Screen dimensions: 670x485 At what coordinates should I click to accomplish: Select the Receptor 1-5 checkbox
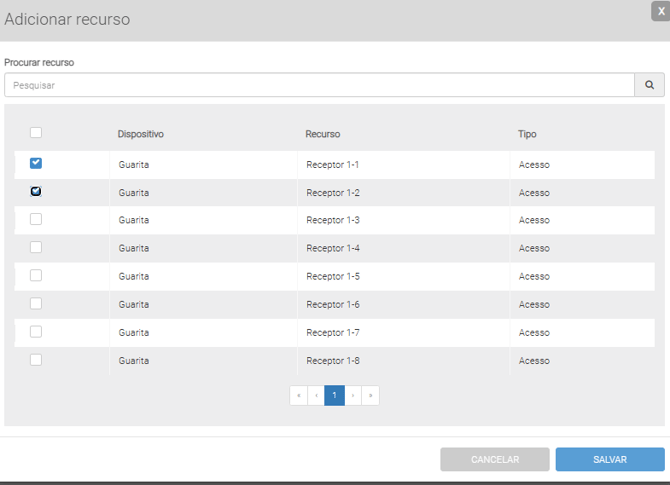pos(36,275)
